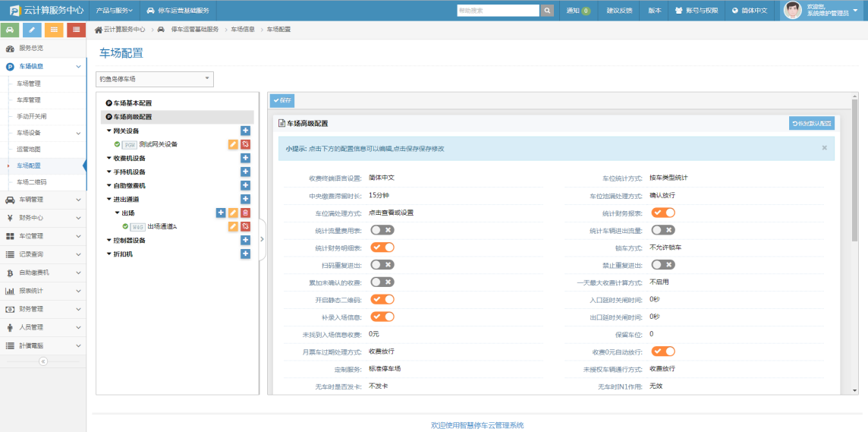The width and height of the screenshot is (868, 432).
Task: Open 通知 notifications
Action: (578, 11)
